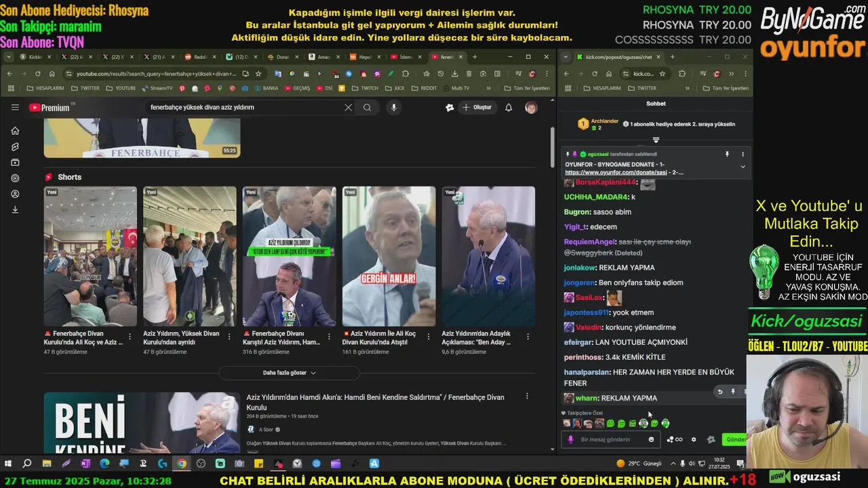Open the GERGİN ANLAR short thumbnail
Image resolution: width=868 pixels, height=488 pixels.
tap(389, 256)
